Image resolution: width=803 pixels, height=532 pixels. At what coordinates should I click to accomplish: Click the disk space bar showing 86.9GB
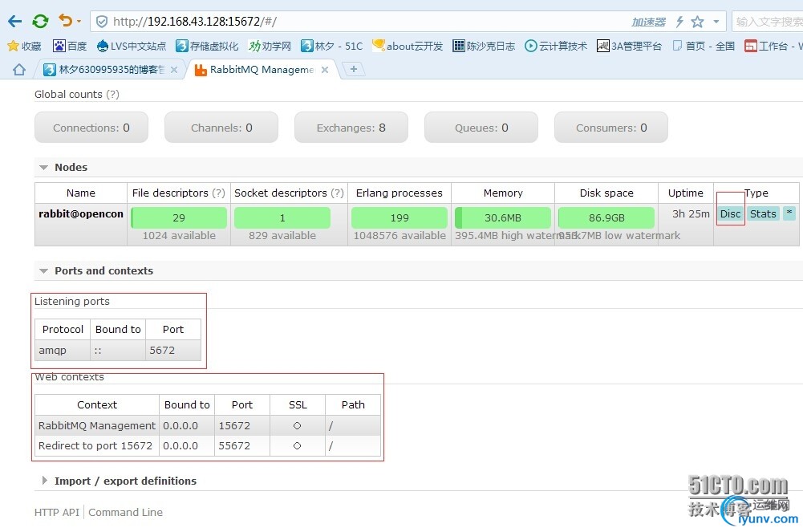(606, 217)
